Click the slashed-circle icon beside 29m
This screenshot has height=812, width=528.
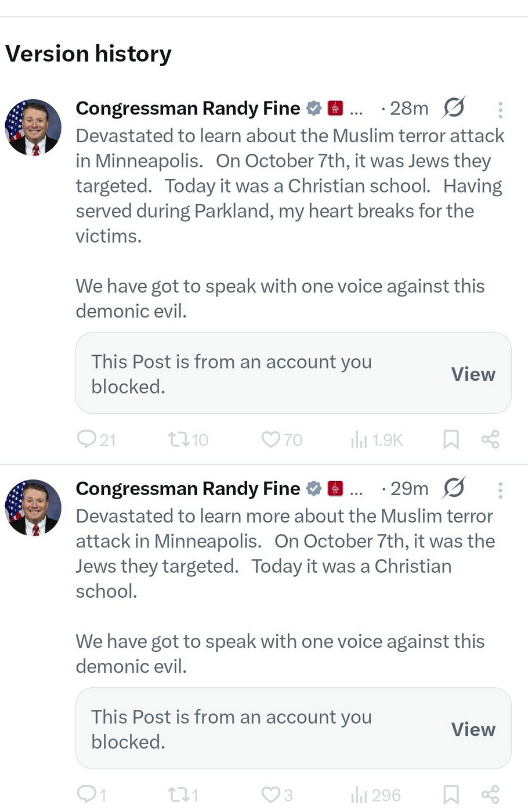[454, 488]
